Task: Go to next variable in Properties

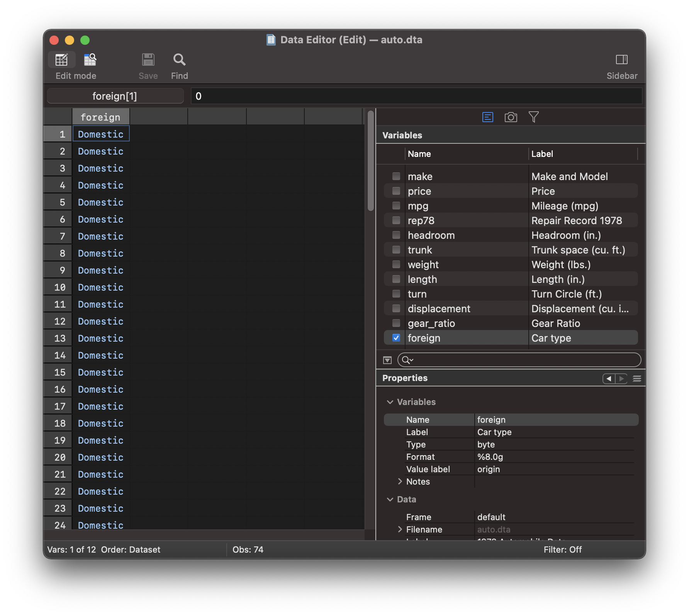Action: click(621, 379)
